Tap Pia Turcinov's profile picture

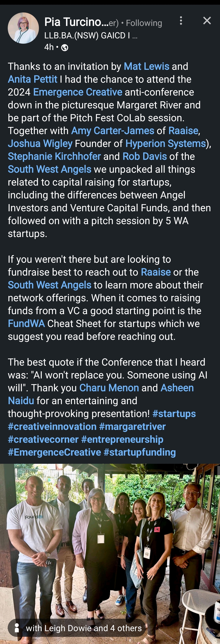(x=23, y=28)
